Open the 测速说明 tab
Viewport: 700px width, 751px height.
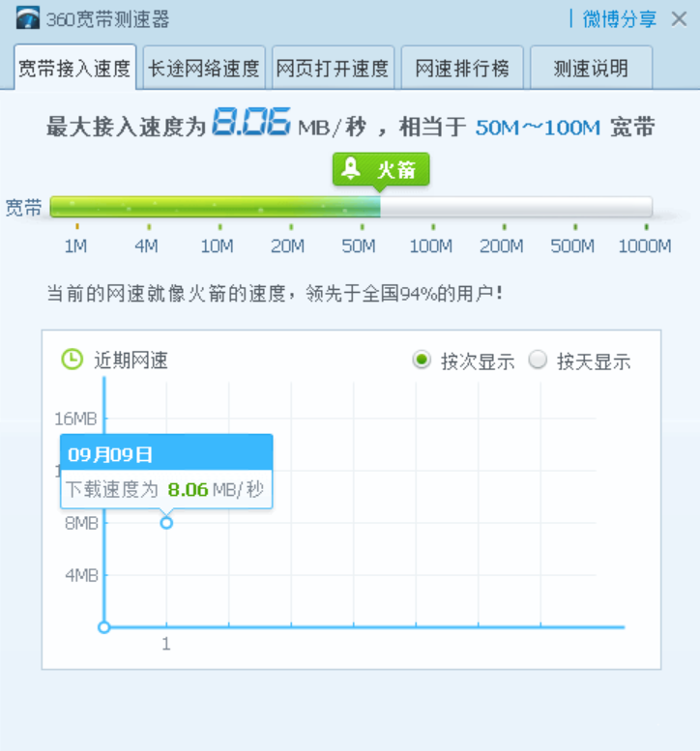(x=591, y=68)
